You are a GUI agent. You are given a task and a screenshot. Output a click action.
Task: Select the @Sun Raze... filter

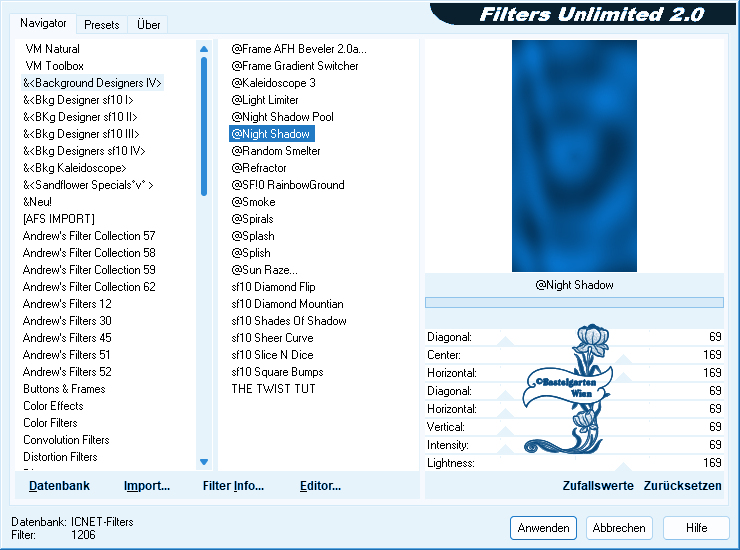coord(264,270)
